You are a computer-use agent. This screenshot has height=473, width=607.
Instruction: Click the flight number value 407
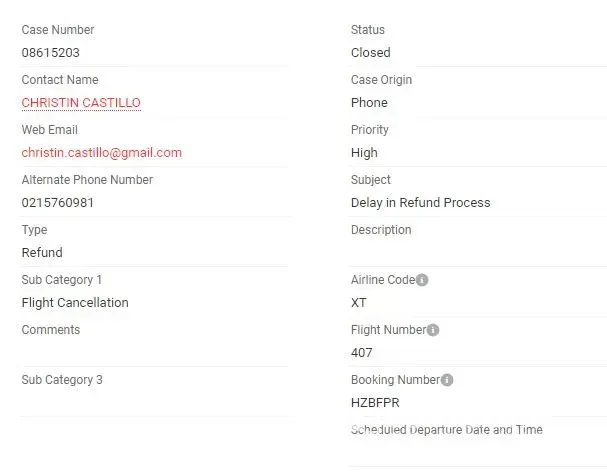[362, 353]
